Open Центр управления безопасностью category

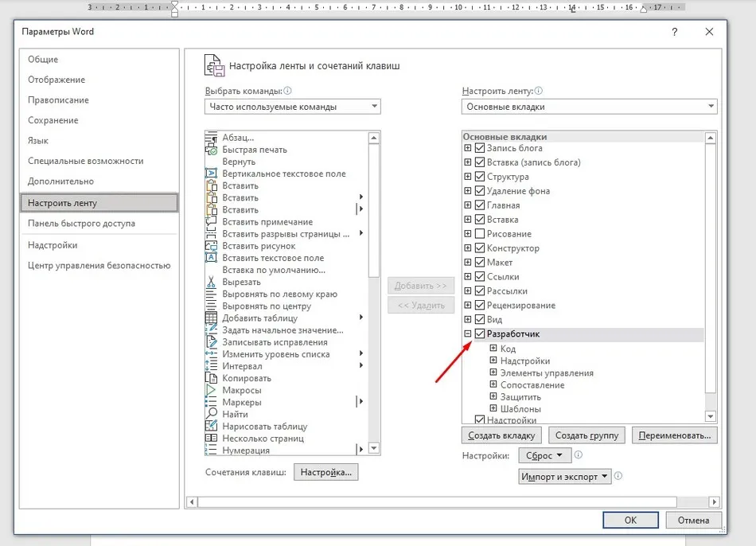(99, 265)
